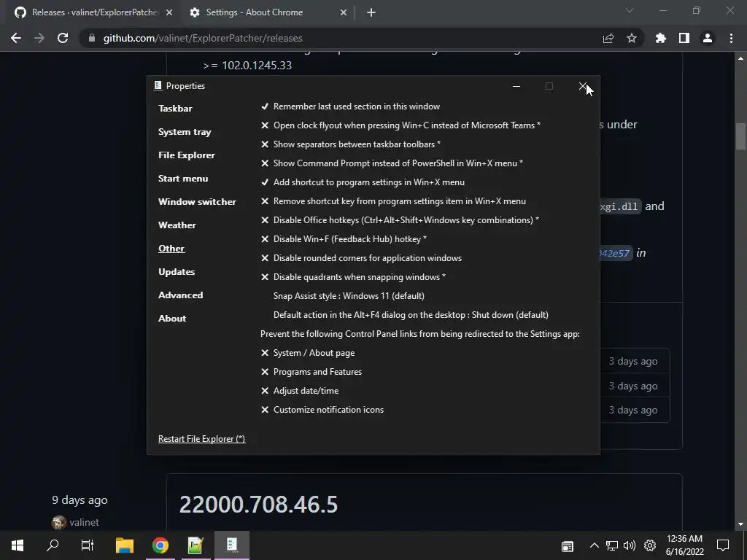
Task: Open Chrome profile avatar
Action: point(708,38)
